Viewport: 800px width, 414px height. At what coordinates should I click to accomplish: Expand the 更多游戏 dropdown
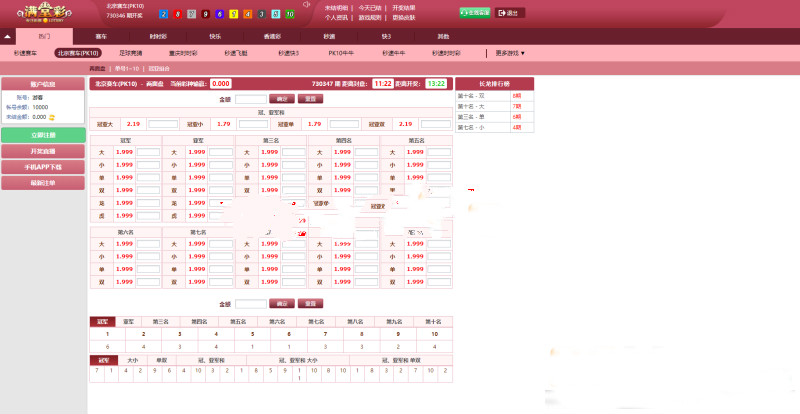point(510,53)
